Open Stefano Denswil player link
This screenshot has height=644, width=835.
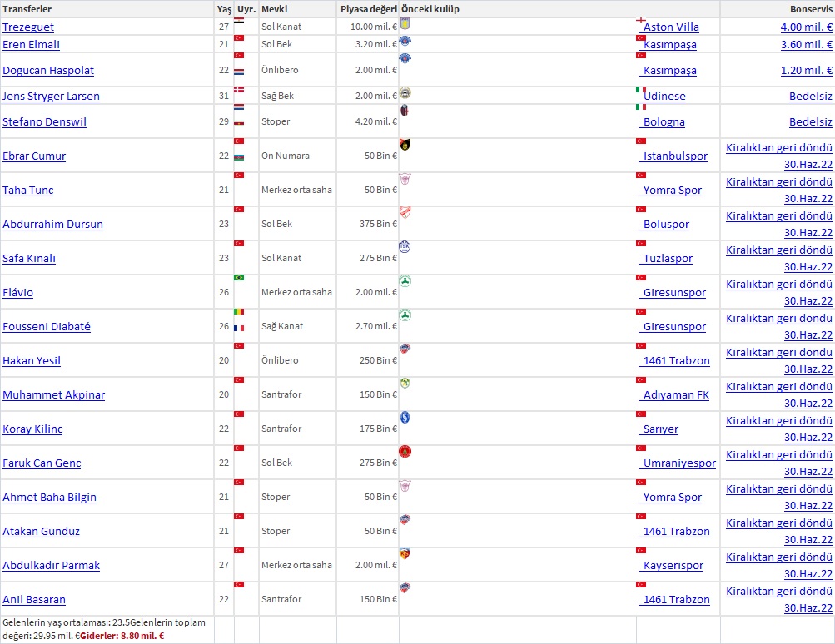44,121
